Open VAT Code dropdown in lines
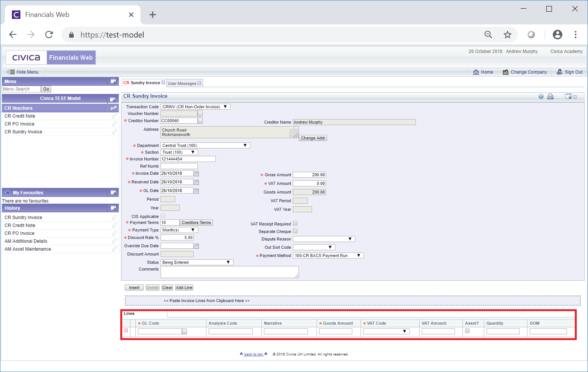Viewport: 588px width, 372px height. point(386,331)
